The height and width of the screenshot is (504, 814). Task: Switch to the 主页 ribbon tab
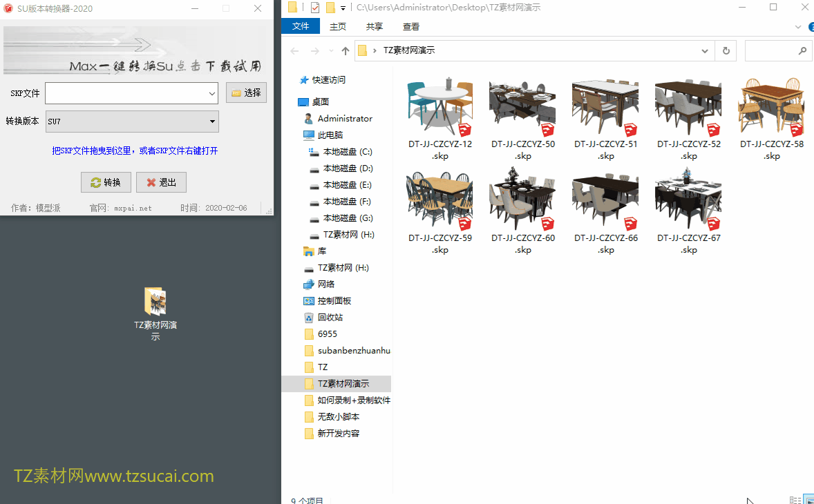tap(338, 26)
